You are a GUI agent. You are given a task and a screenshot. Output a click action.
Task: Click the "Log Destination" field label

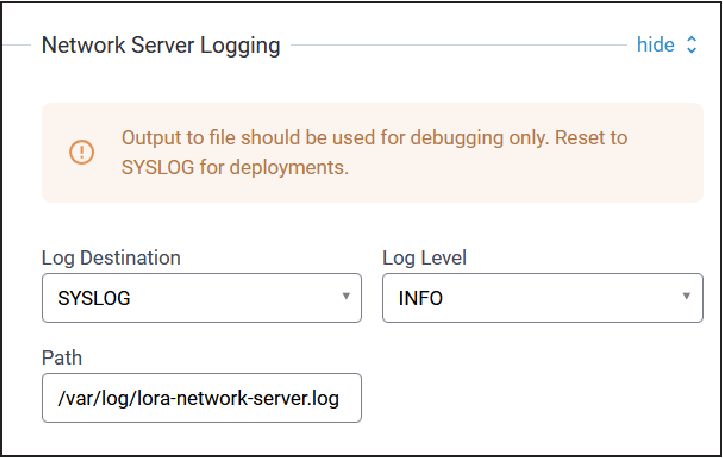[x=111, y=258]
